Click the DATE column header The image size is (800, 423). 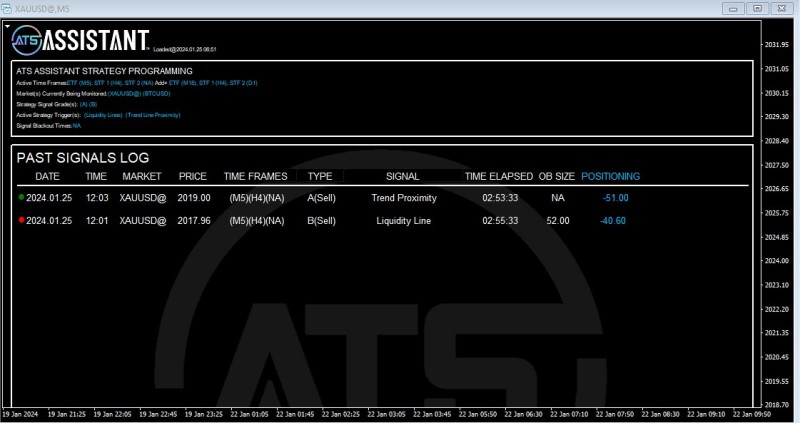point(47,177)
